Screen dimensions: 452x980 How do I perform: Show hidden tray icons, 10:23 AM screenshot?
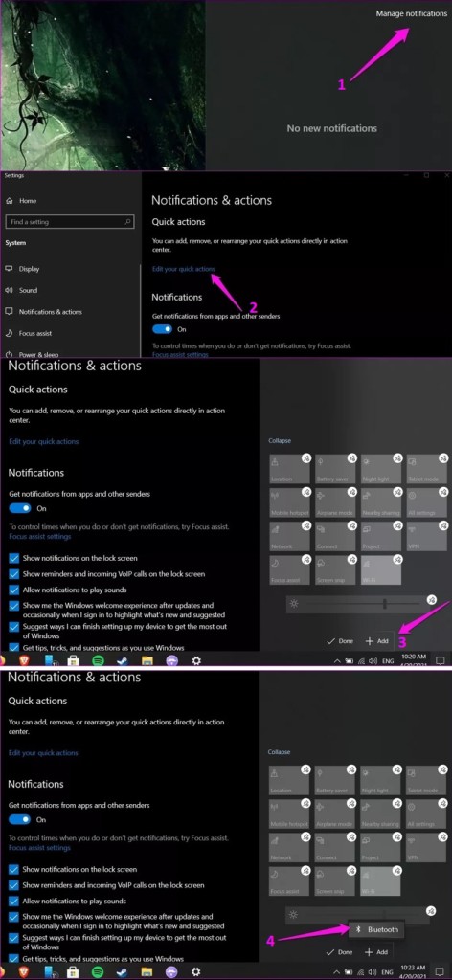338,972
